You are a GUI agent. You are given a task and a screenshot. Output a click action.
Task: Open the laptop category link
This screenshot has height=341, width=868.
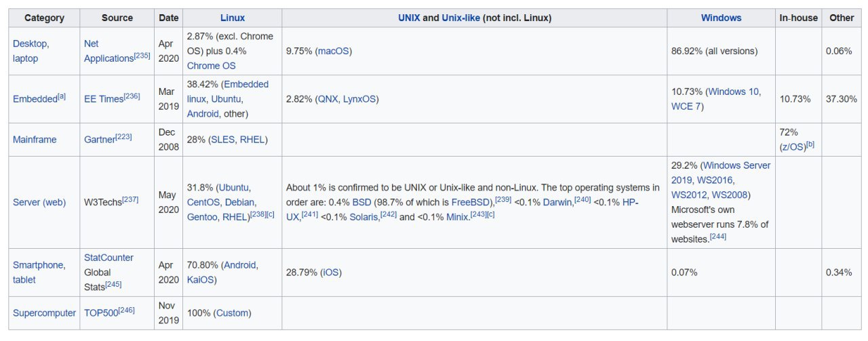[26, 58]
